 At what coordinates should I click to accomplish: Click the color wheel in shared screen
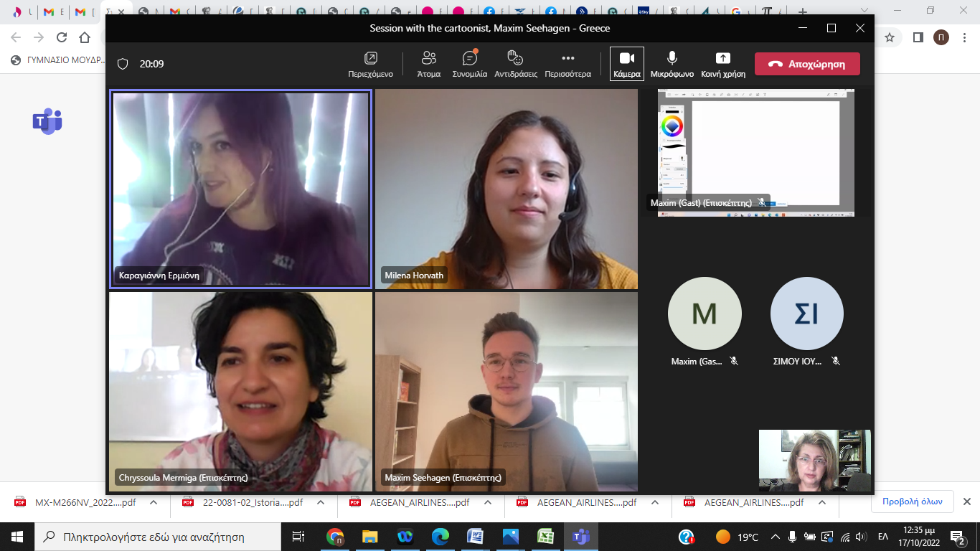click(x=672, y=127)
